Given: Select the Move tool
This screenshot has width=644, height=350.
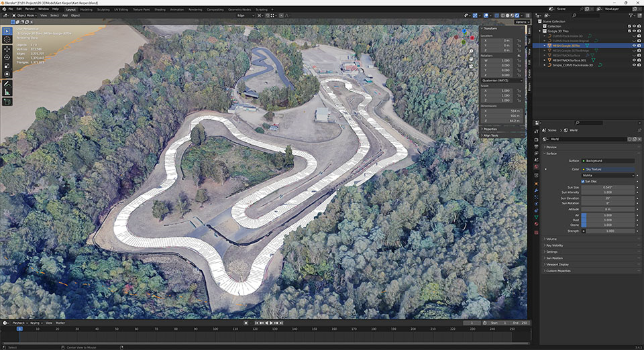Looking at the screenshot, I should (7, 49).
